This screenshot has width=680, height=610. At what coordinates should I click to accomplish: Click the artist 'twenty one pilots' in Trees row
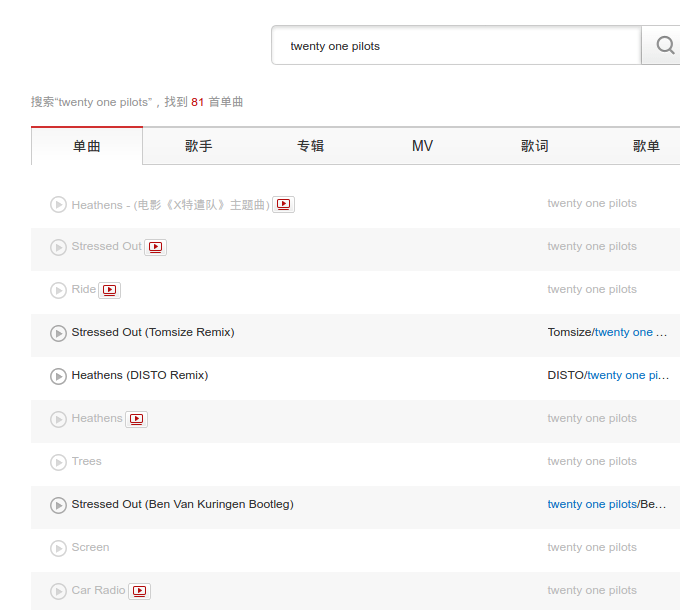[x=592, y=461]
